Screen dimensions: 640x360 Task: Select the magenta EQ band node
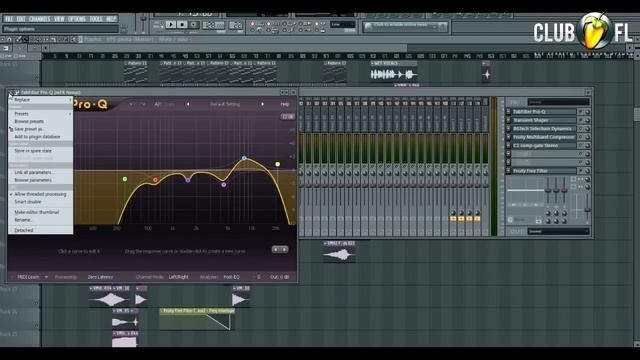(224, 185)
